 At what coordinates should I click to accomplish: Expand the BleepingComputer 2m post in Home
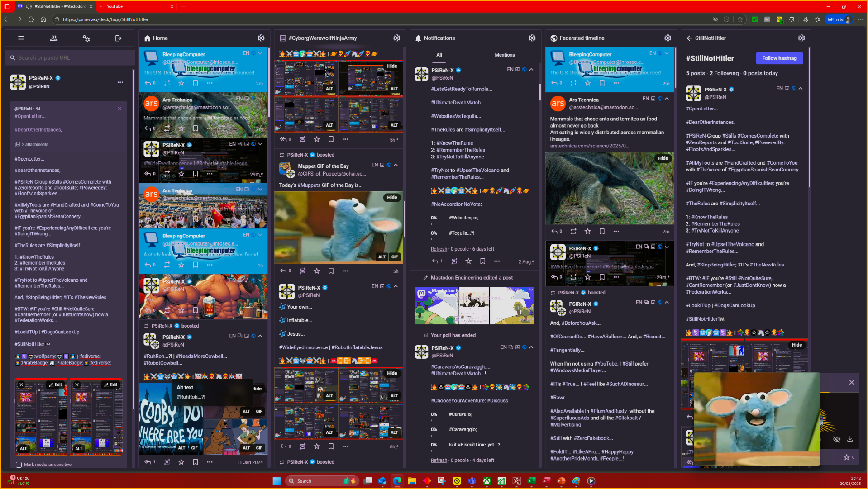[x=260, y=53]
